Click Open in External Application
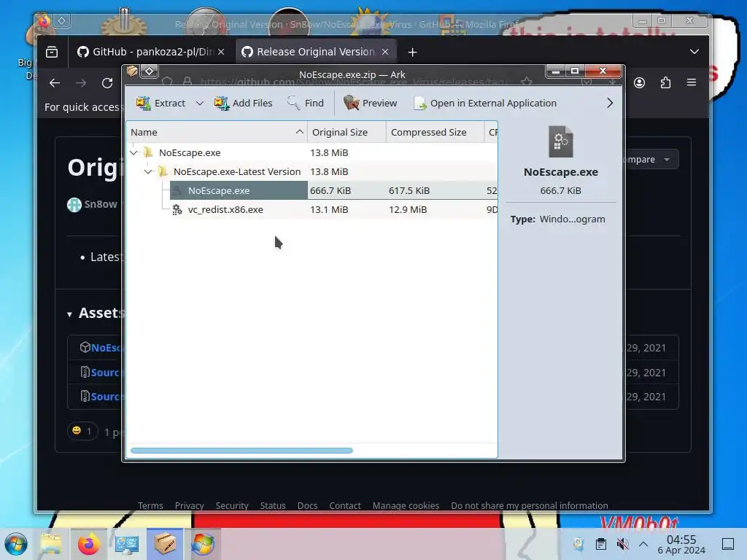This screenshot has height=560, width=747. pyautogui.click(x=485, y=103)
